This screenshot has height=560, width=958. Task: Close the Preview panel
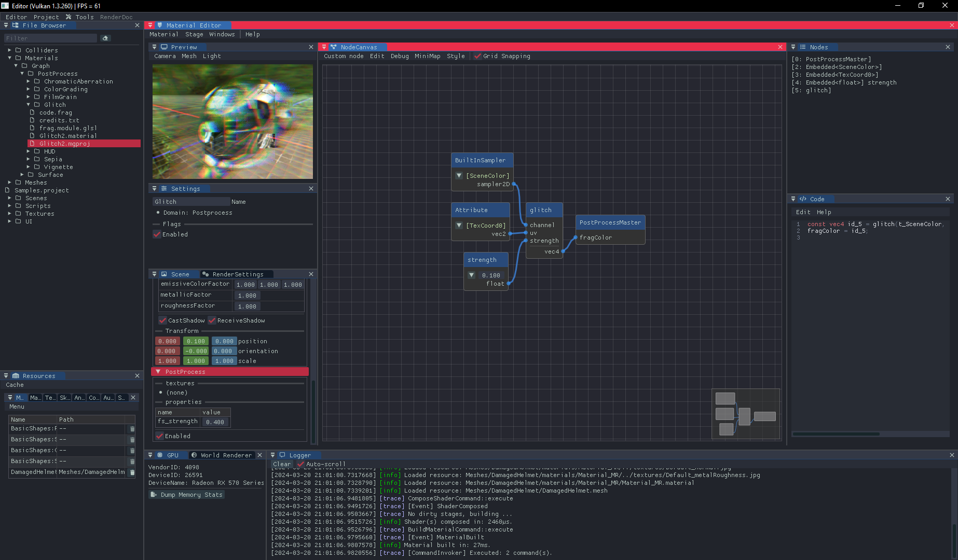coord(311,47)
